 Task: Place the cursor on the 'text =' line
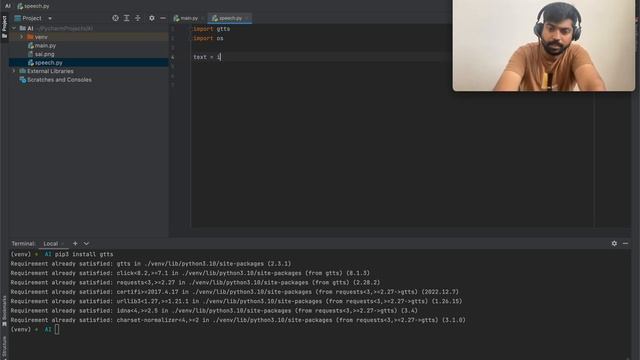(x=207, y=57)
